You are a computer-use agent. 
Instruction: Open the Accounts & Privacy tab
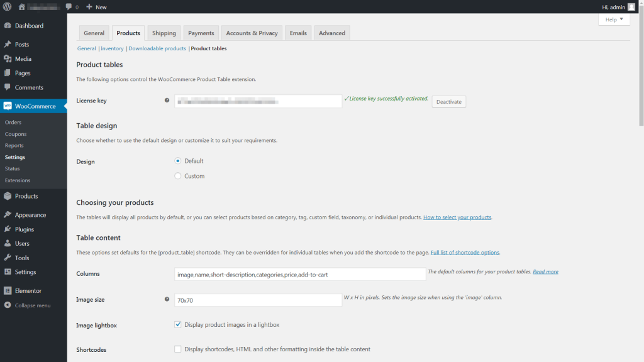click(x=252, y=33)
